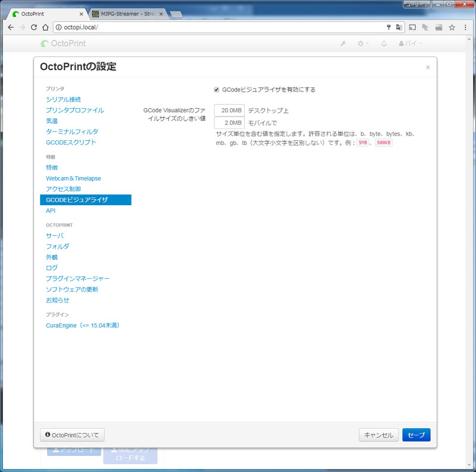Image resolution: width=476 pixels, height=472 pixels.
Task: Open フォルダ settings section
Action: [57, 246]
